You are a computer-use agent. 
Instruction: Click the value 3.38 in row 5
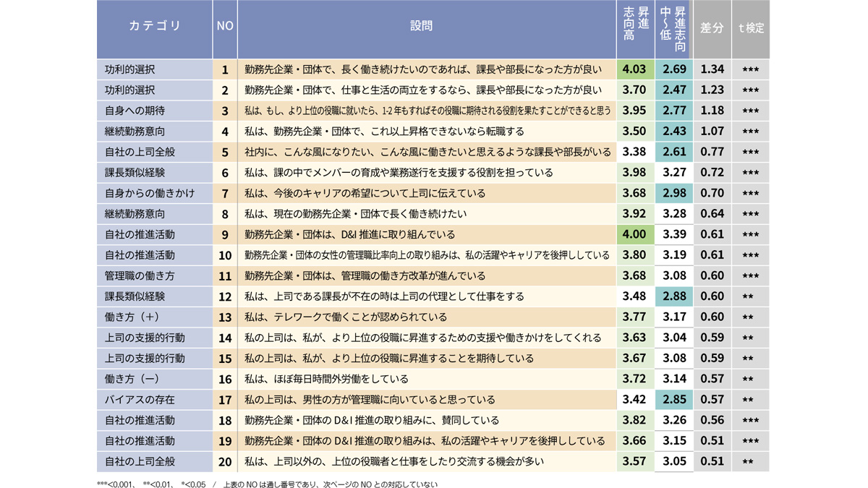(x=636, y=152)
